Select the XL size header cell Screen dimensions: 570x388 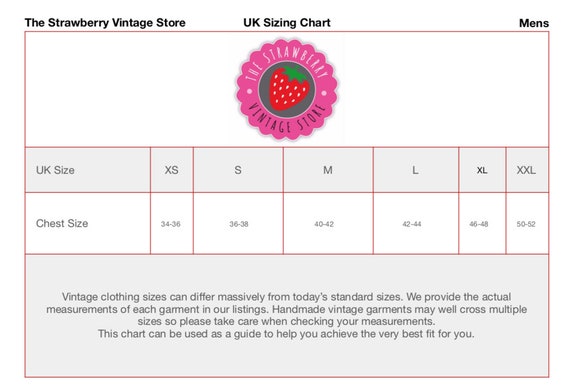tap(482, 170)
